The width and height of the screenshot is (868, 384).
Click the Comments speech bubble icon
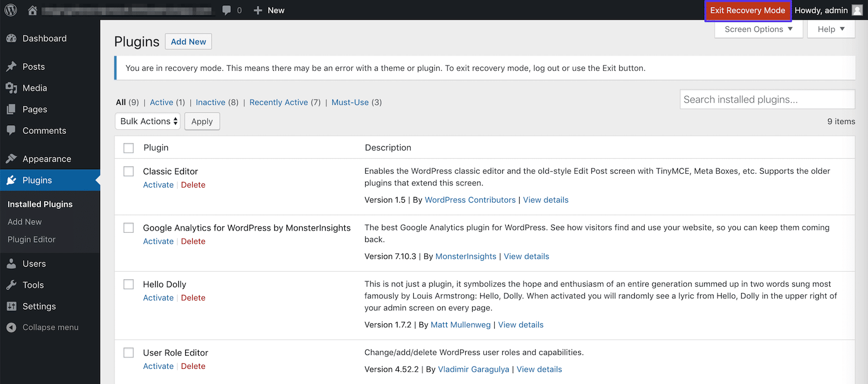tap(12, 130)
